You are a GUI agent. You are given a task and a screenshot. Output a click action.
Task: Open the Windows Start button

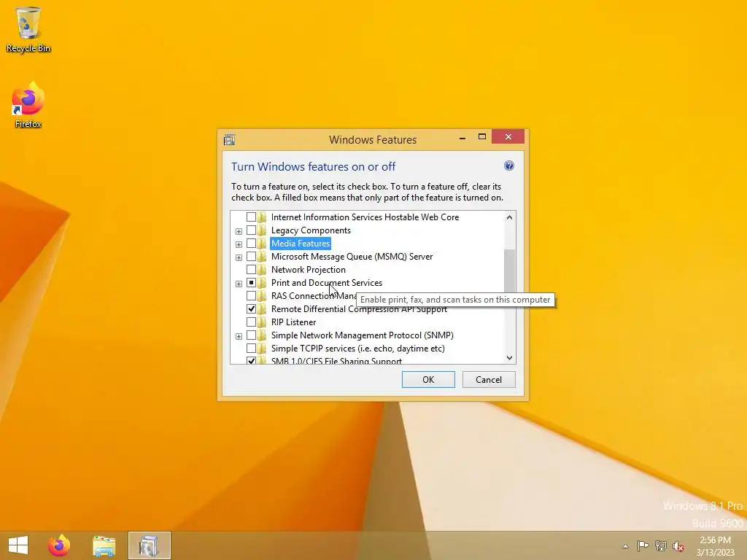click(18, 545)
